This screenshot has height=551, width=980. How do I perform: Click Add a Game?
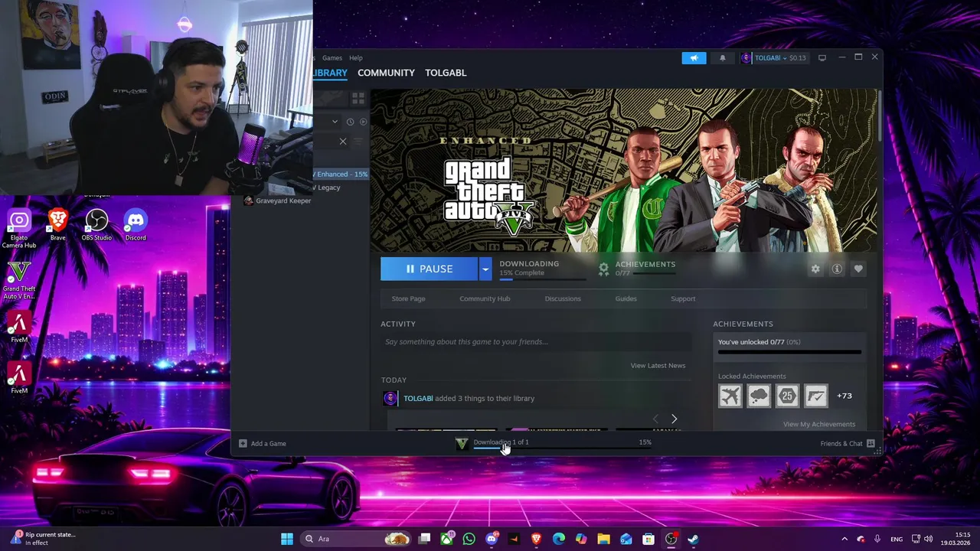coord(268,444)
